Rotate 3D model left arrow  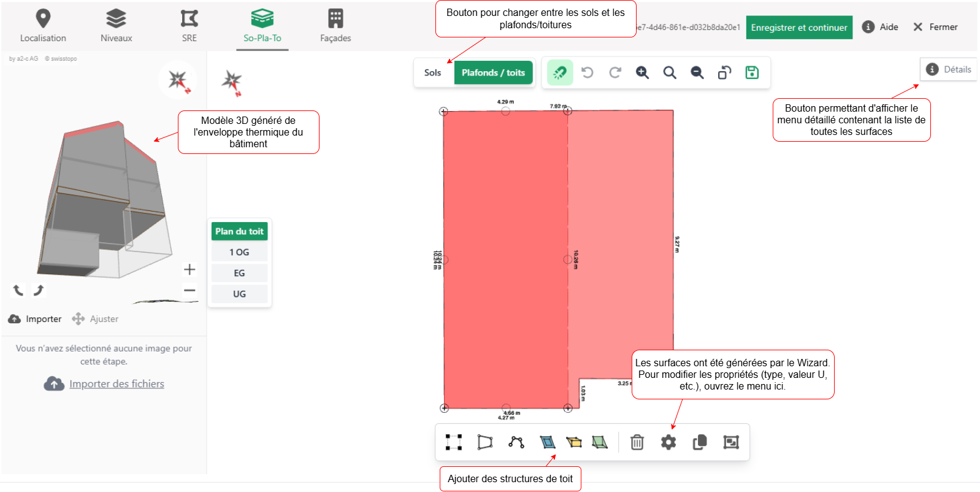tap(18, 290)
